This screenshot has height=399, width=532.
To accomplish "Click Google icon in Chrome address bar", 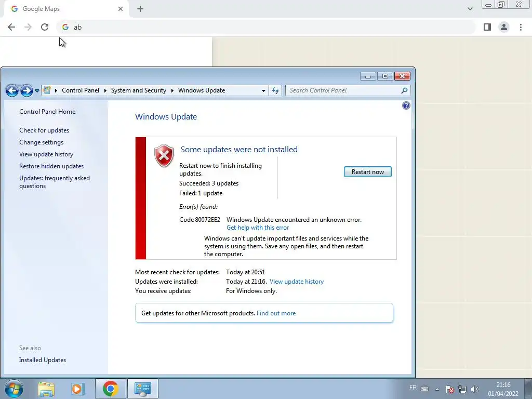I will coord(65,27).
